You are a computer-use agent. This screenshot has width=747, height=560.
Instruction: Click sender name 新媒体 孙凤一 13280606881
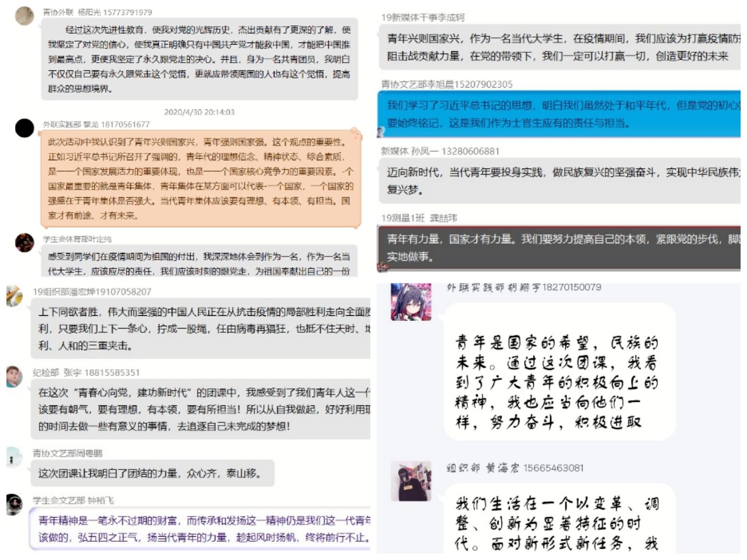coord(440,151)
